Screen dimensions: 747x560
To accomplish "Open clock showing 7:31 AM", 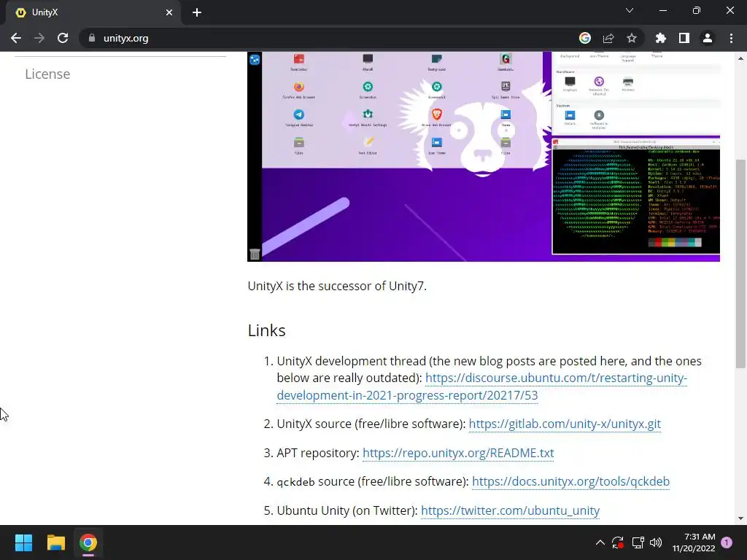I will coord(694,542).
